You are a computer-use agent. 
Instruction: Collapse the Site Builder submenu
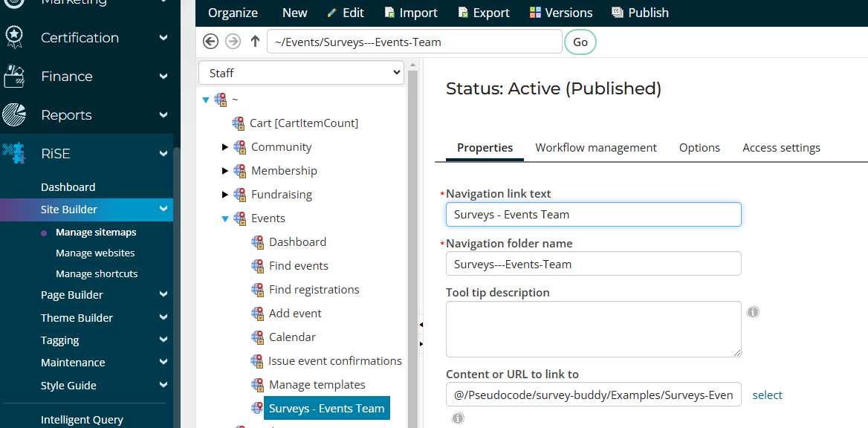163,209
